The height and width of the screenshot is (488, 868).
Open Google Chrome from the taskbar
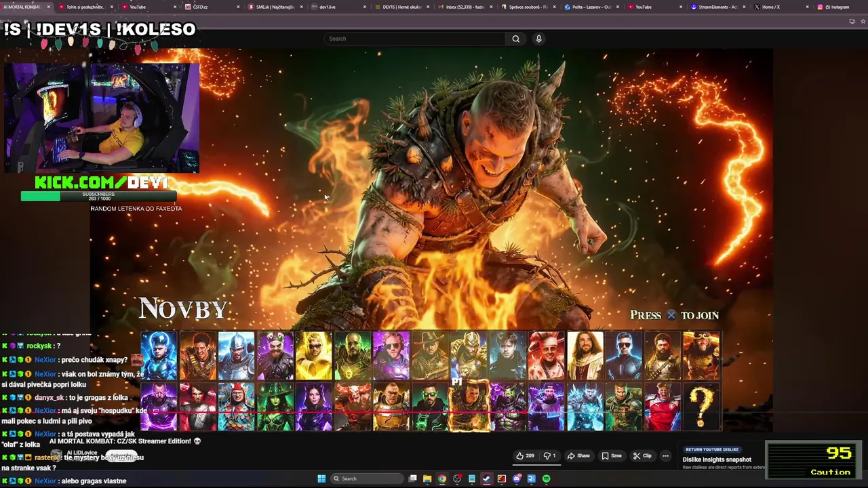pos(442,479)
